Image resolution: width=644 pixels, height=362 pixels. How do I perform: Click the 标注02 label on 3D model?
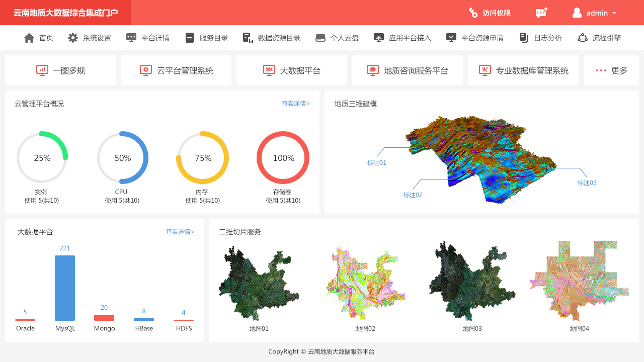[x=413, y=195]
